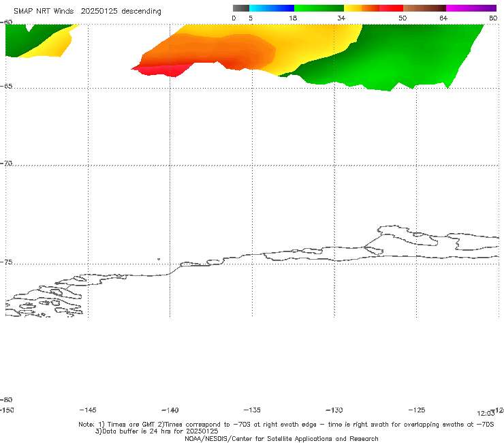Viewport: 504px width, 443px height.
Task: Click the longitude label '-130'
Action: [x=334, y=410]
